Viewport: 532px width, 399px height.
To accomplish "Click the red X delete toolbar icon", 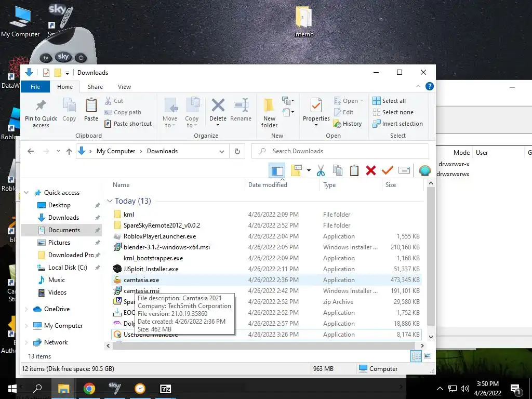I will pos(371,170).
